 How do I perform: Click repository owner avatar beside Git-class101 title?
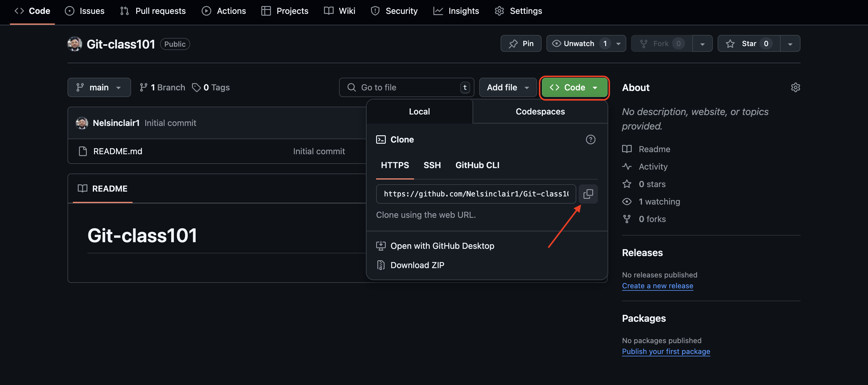tap(74, 44)
